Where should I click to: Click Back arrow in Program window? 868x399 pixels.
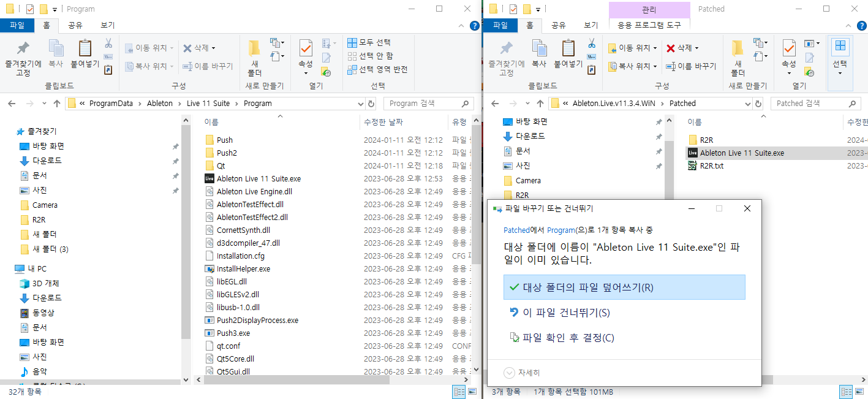click(x=12, y=104)
